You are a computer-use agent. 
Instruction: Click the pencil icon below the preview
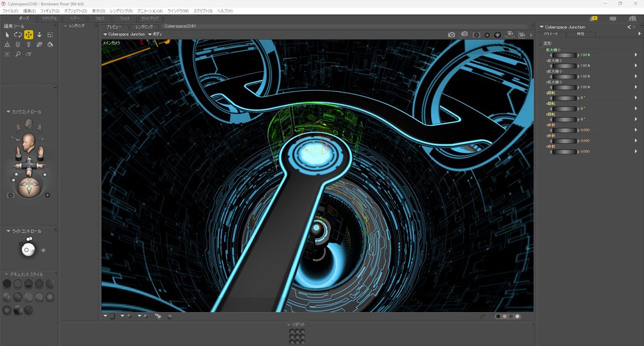482,317
